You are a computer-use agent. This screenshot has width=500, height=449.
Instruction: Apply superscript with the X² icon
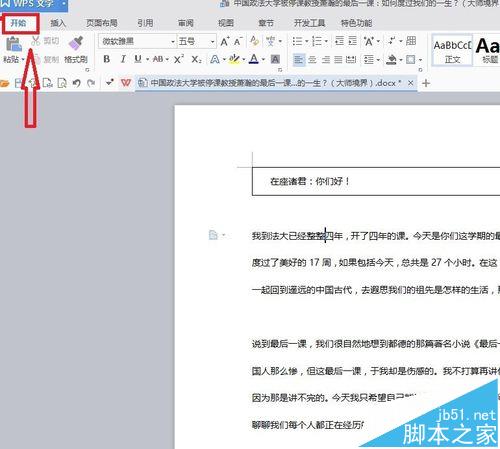[179, 59]
